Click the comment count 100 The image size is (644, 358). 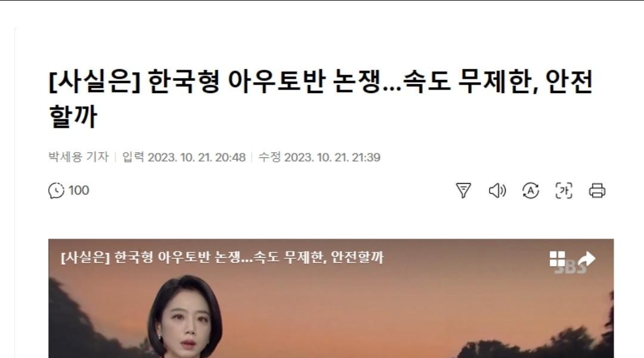(x=79, y=190)
